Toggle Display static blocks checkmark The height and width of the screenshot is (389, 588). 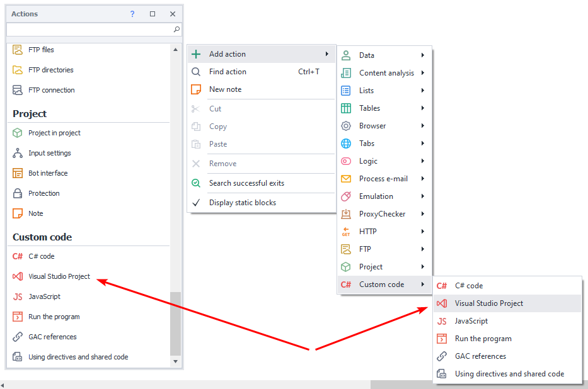196,203
